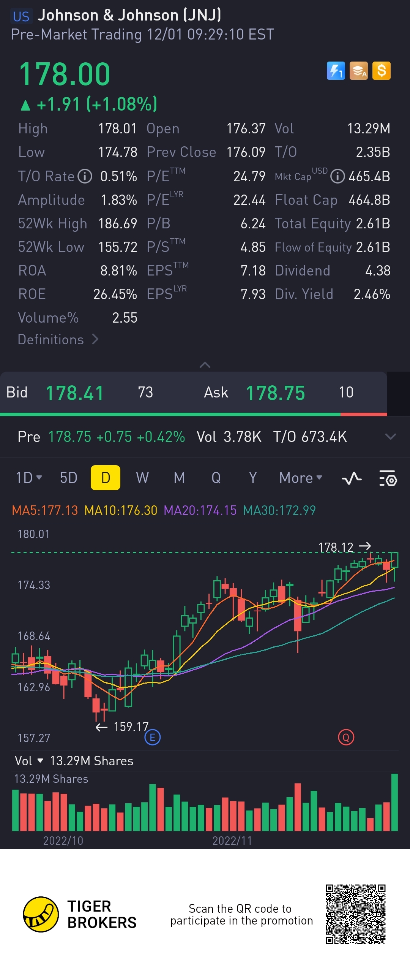
Task: Select the 5D chart tab
Action: point(68,478)
